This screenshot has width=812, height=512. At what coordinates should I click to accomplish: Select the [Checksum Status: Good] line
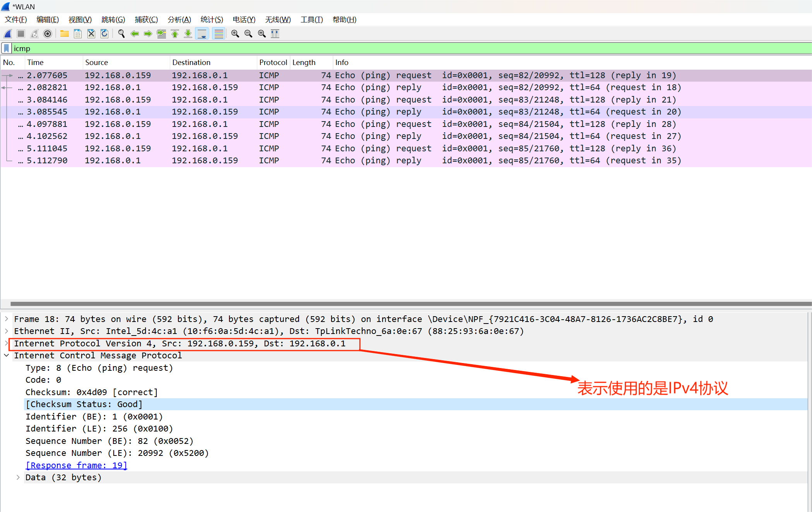(416, 404)
